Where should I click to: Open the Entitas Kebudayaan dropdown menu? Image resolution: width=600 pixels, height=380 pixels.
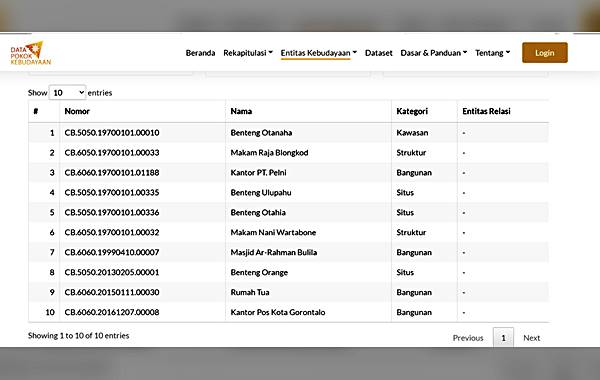coord(319,53)
